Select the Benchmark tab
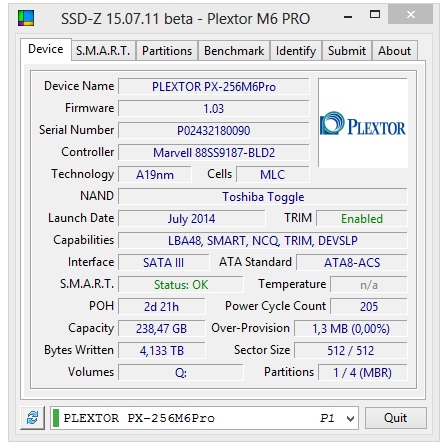This screenshot has height=445, width=444. (234, 51)
